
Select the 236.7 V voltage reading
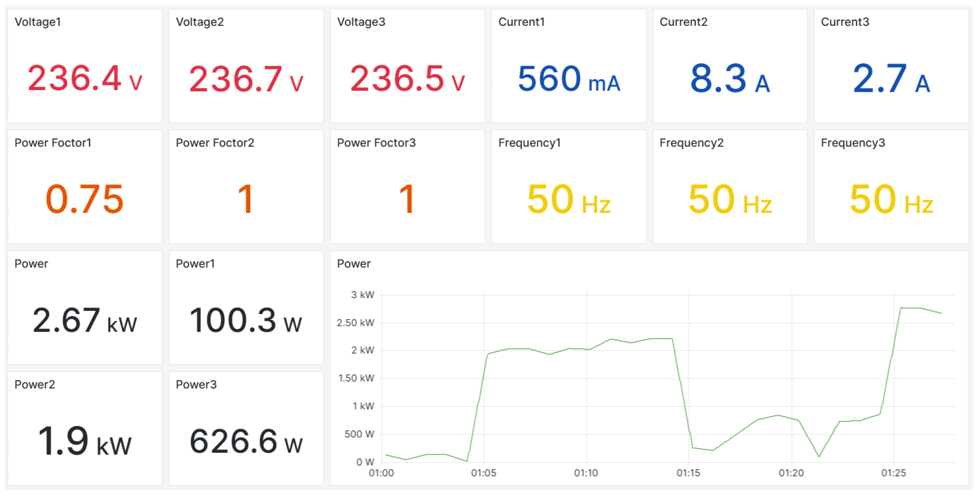coord(246,78)
